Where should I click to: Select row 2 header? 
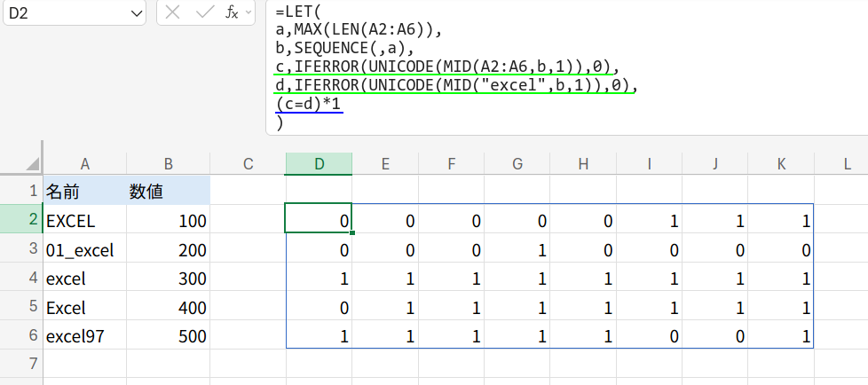pos(21,220)
